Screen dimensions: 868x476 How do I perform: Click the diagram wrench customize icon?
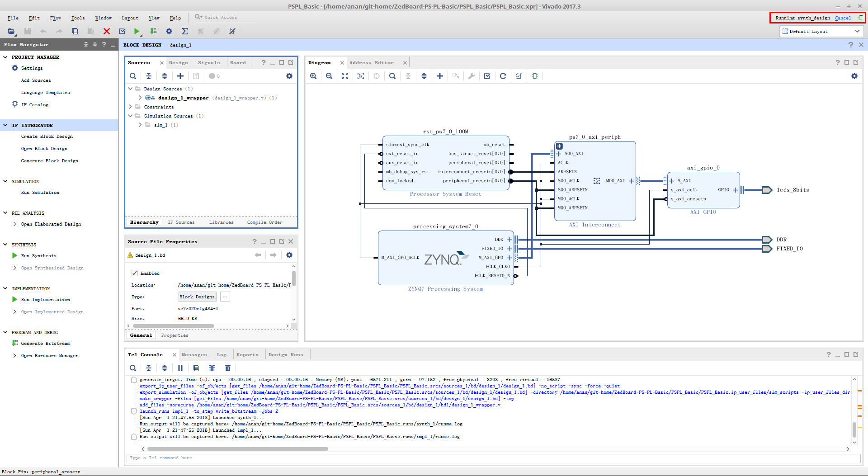click(x=472, y=76)
